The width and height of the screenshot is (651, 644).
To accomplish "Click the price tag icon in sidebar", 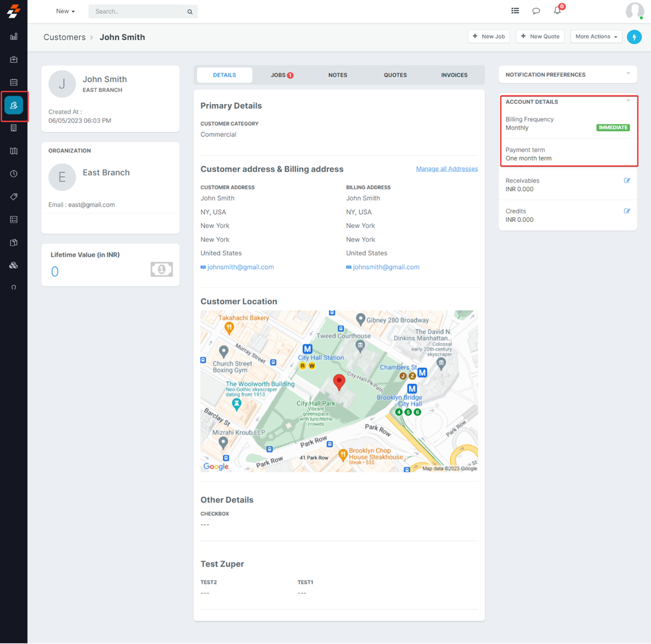I will pyautogui.click(x=13, y=197).
